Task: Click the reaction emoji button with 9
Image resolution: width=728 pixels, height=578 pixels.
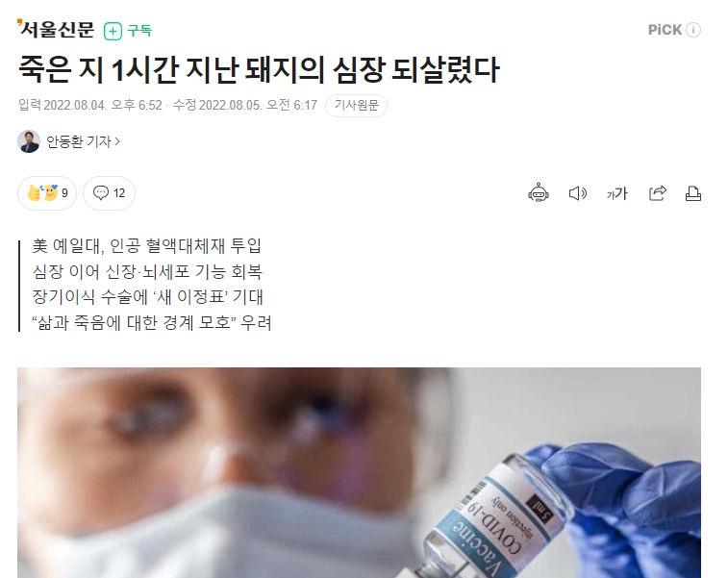Action: [x=47, y=192]
